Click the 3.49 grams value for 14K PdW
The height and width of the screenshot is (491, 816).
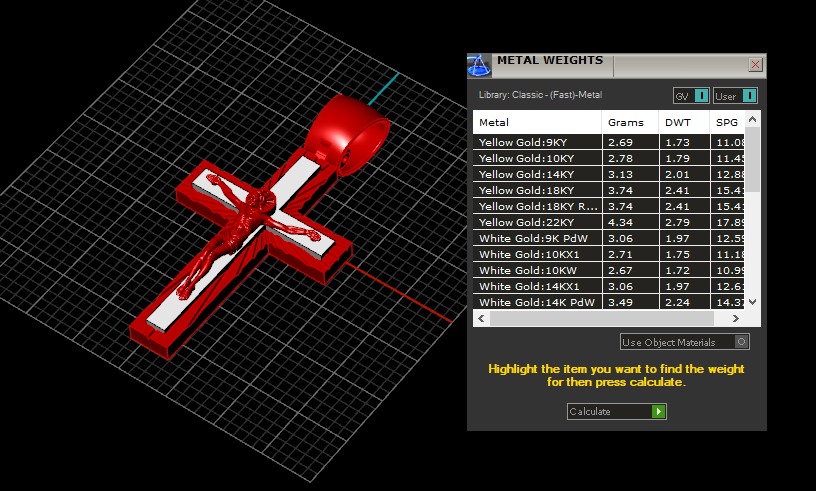tap(620, 302)
